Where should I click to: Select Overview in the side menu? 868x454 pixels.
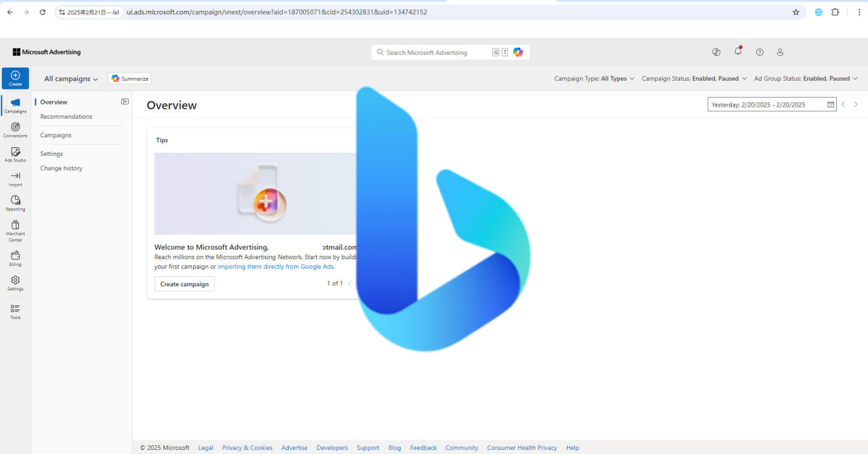54,102
